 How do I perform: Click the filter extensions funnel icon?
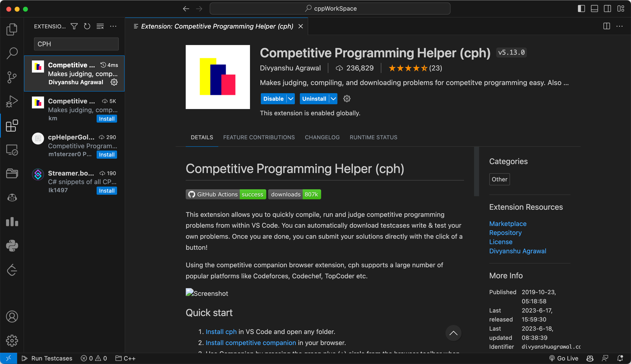(x=74, y=26)
